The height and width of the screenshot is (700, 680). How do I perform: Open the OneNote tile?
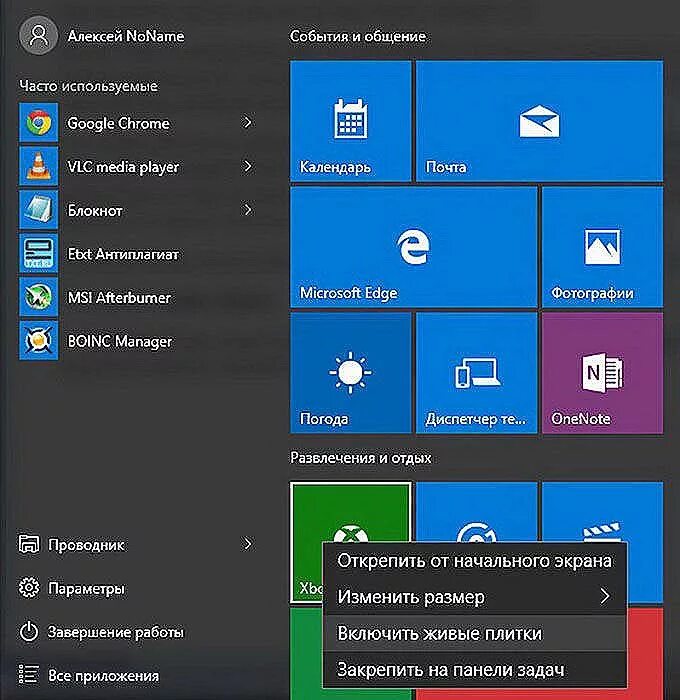602,373
